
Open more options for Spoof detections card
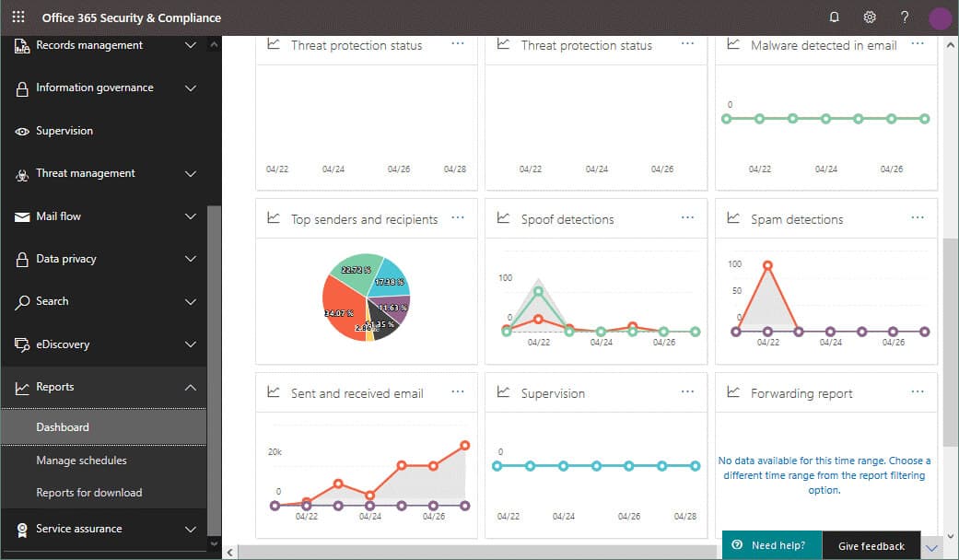point(687,217)
